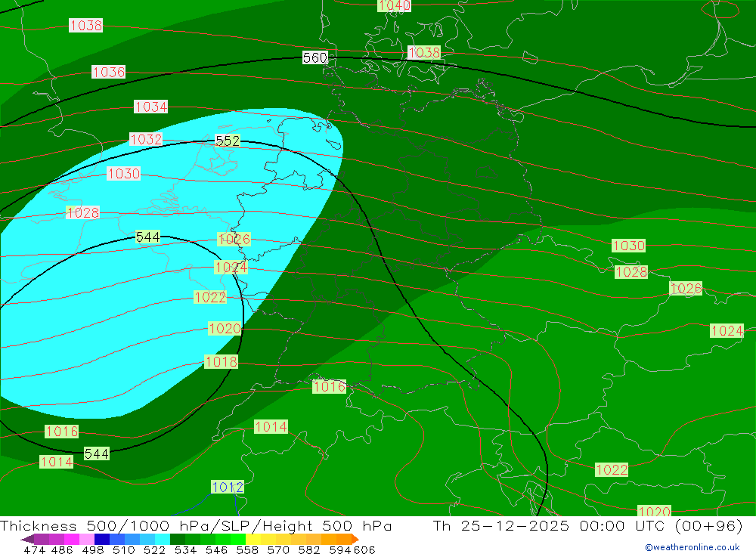Click the legend value 534
This screenshot has height=554, width=756.
coord(186,550)
